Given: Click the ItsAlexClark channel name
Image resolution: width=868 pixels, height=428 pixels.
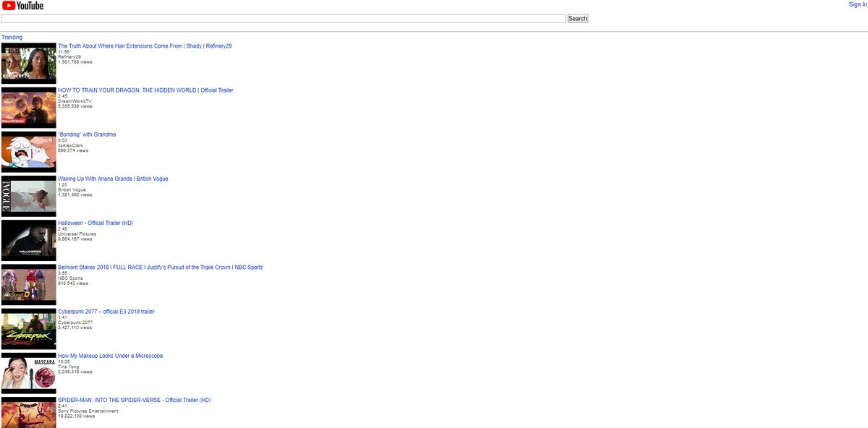Looking at the screenshot, I should 71,145.
